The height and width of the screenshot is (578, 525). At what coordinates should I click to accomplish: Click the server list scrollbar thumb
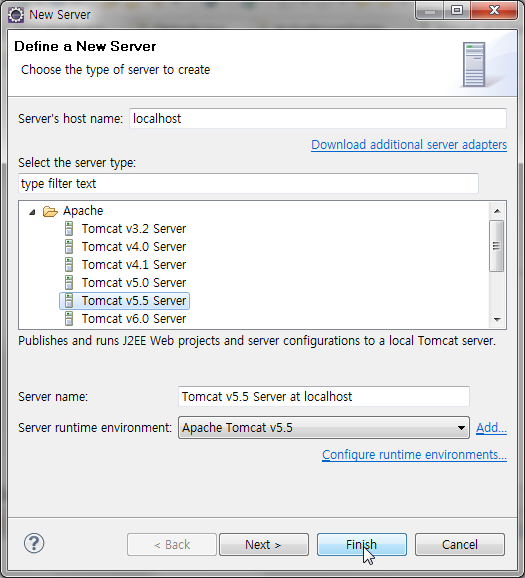(x=497, y=246)
